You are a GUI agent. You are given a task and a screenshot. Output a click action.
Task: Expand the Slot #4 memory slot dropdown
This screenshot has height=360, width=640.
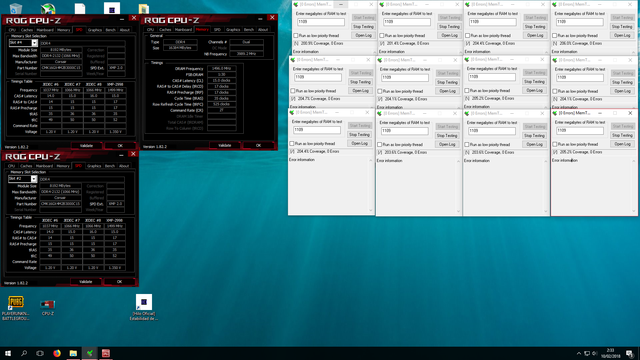(34, 43)
